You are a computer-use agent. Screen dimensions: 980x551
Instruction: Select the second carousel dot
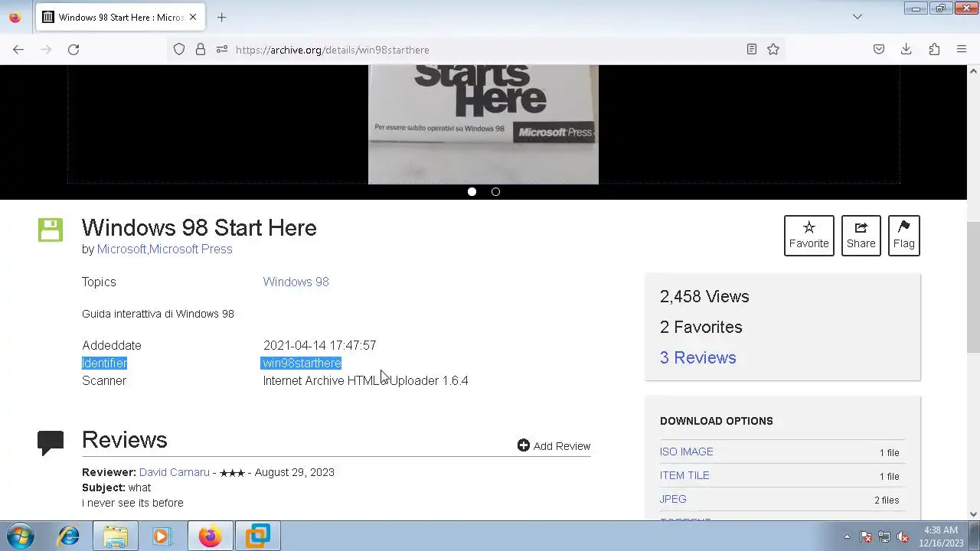495,191
